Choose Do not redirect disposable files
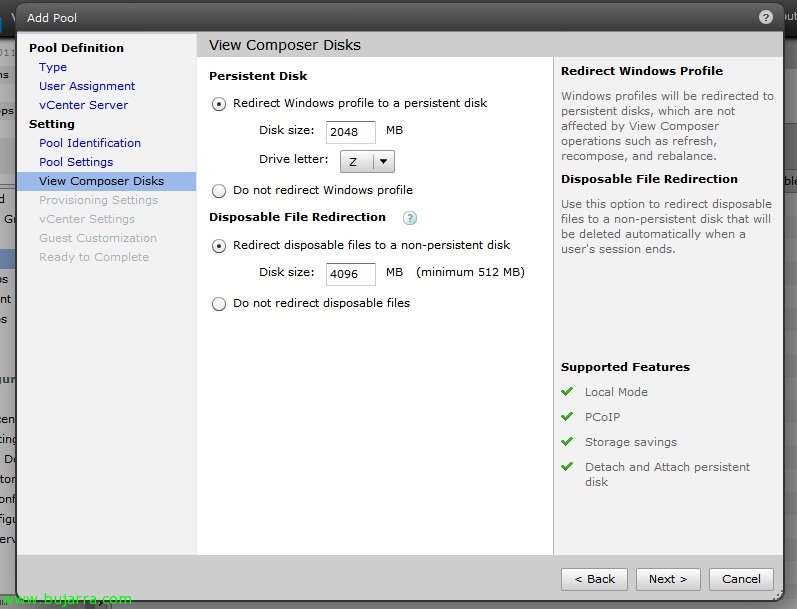The image size is (797, 609). [x=219, y=304]
